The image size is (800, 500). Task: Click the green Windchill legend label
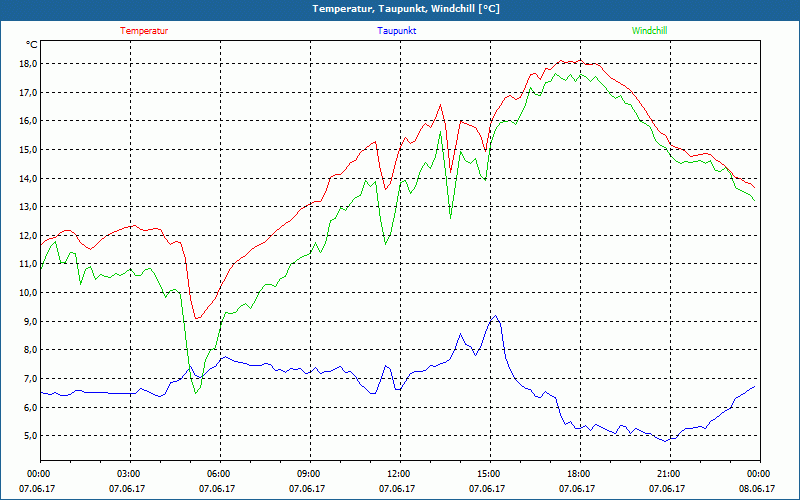pyautogui.click(x=649, y=31)
